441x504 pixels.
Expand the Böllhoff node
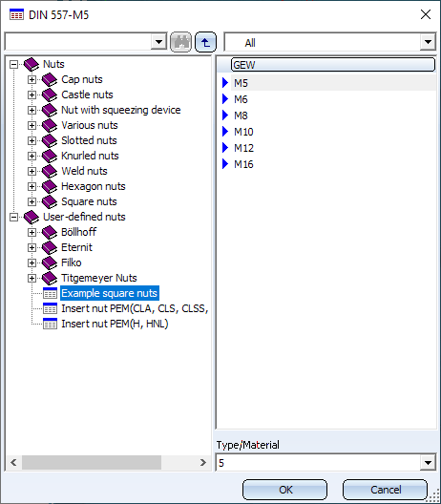(31, 232)
